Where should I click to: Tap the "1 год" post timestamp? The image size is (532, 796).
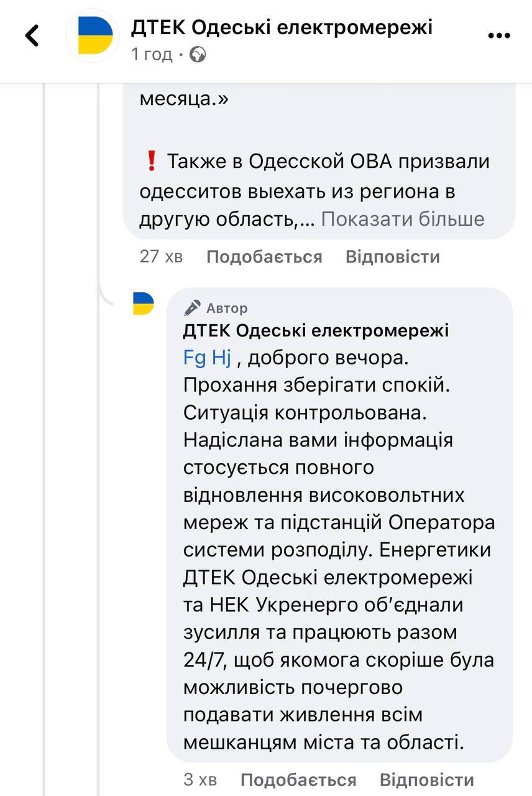pos(152,55)
